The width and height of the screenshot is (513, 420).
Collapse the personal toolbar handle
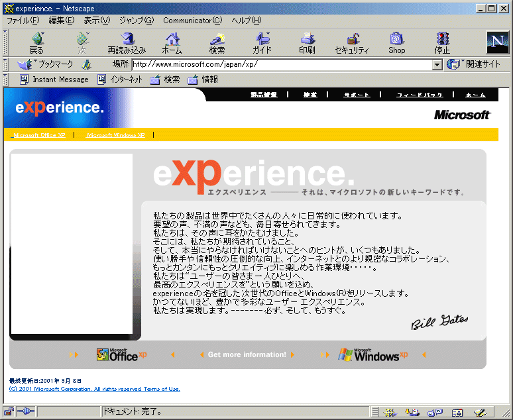click(x=5, y=79)
